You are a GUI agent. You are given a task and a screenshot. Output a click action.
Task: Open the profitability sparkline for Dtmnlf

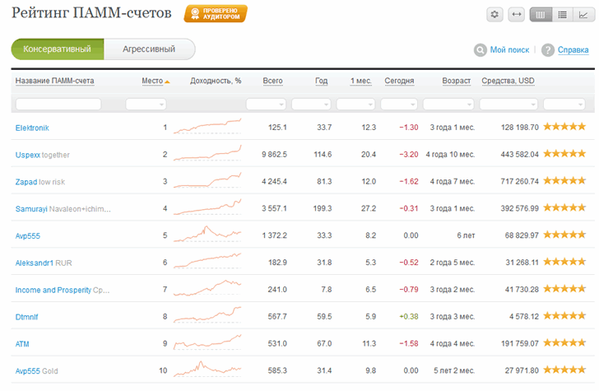coord(207,315)
